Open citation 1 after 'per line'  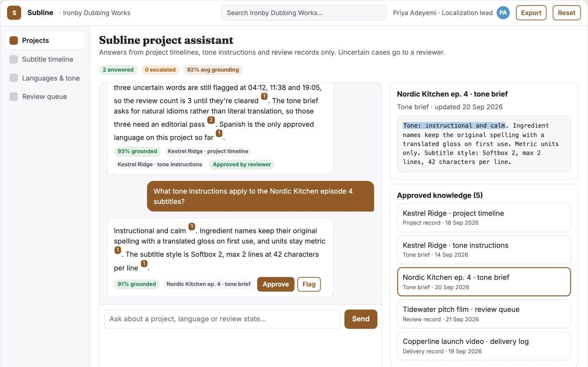(144, 264)
